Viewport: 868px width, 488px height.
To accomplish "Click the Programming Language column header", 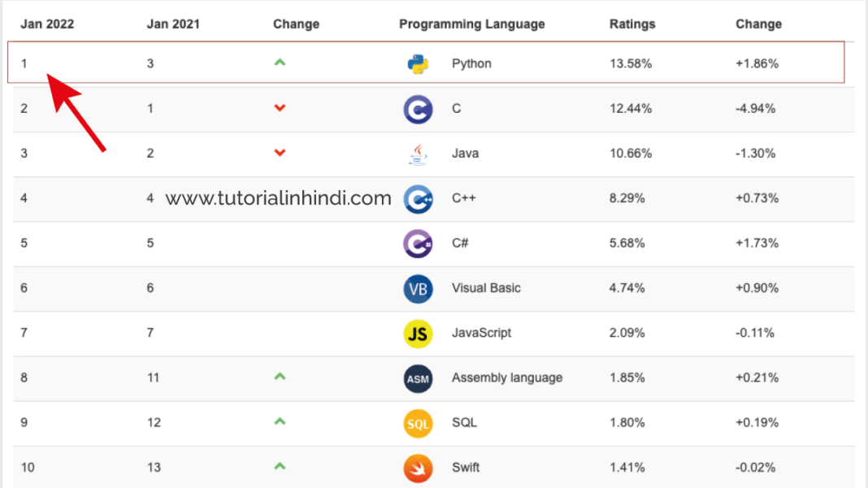I will [471, 24].
